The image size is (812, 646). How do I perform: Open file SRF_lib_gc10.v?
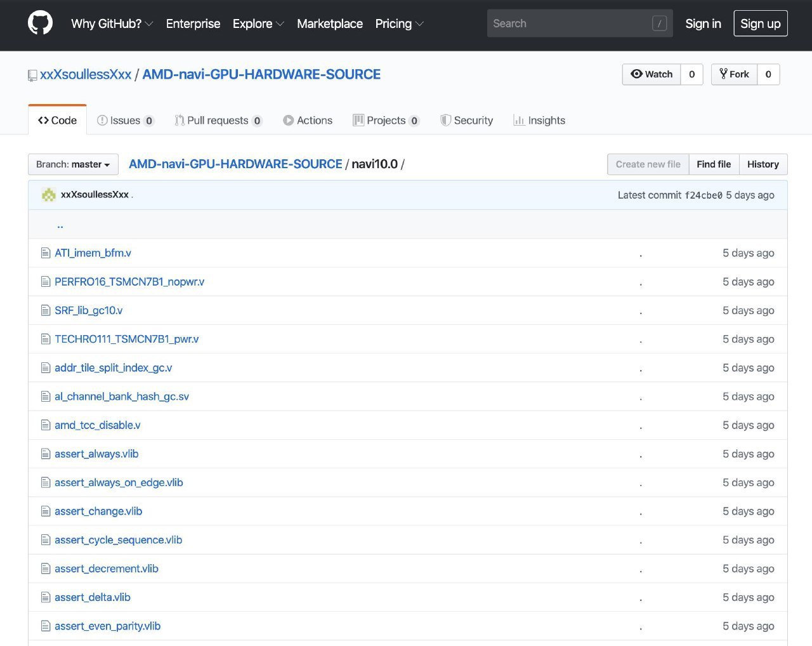point(89,310)
